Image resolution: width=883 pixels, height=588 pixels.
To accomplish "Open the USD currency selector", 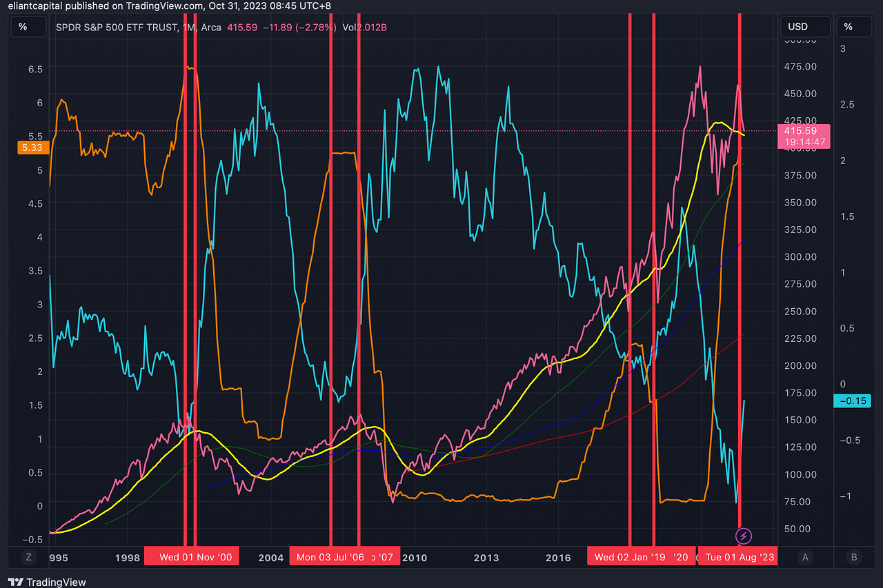I will pyautogui.click(x=804, y=27).
